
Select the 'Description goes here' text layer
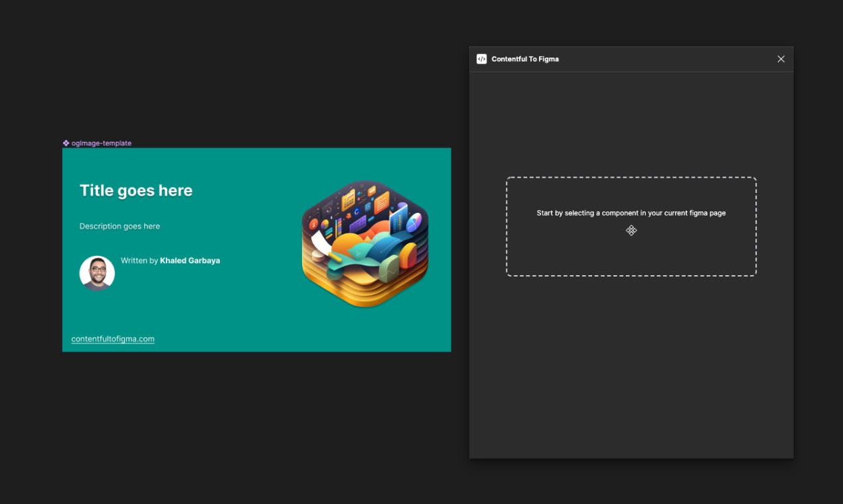(x=119, y=226)
